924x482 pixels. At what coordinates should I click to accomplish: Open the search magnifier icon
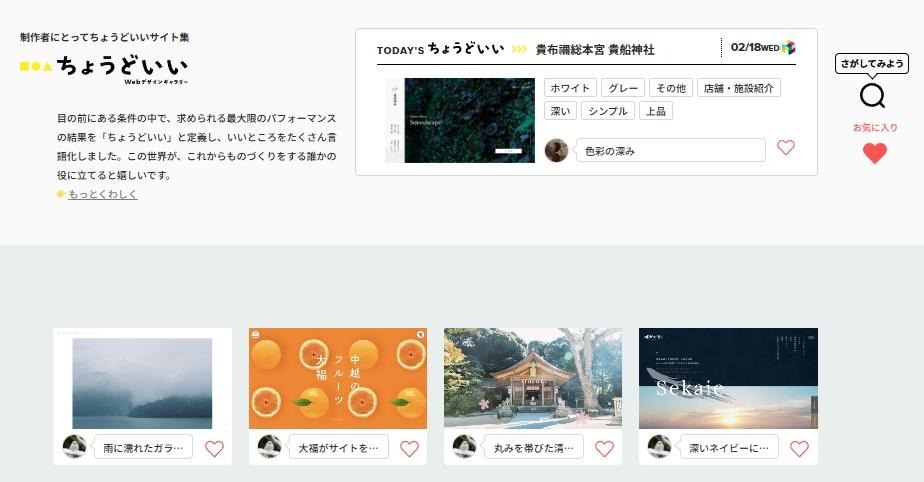[x=872, y=96]
